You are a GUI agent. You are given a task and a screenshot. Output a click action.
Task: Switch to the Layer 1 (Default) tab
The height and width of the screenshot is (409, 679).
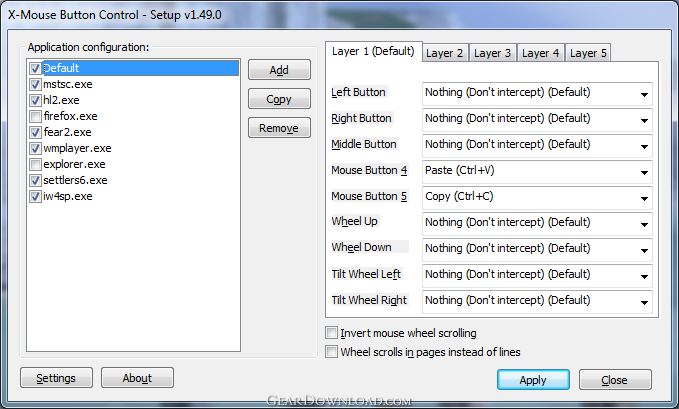click(x=373, y=52)
